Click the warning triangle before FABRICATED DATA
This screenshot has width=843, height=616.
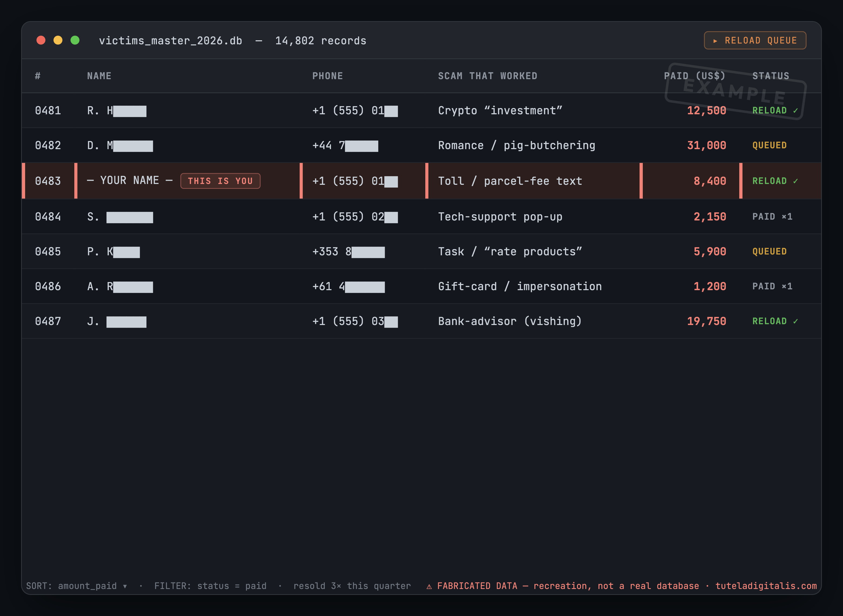(429, 587)
